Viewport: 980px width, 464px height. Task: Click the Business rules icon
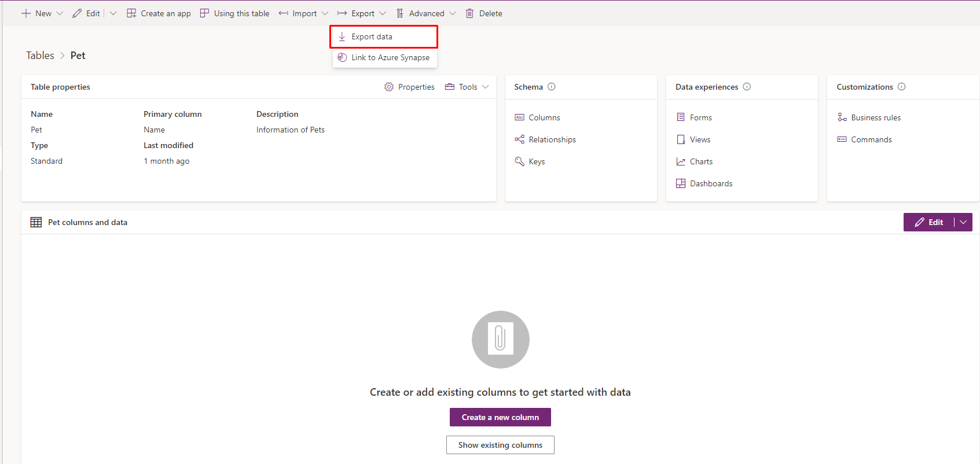click(x=842, y=117)
